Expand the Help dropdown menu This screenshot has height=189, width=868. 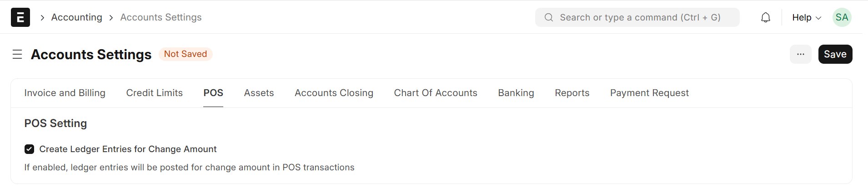point(806,17)
